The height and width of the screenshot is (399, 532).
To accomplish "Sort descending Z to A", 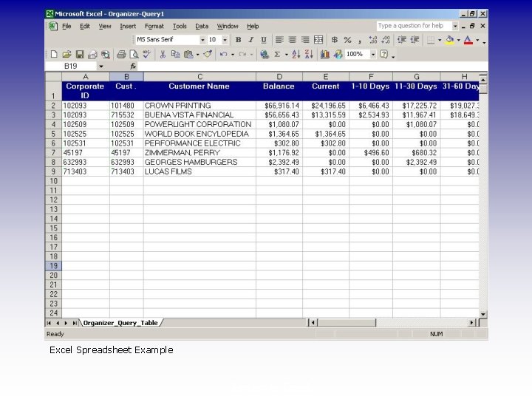I will [x=309, y=54].
